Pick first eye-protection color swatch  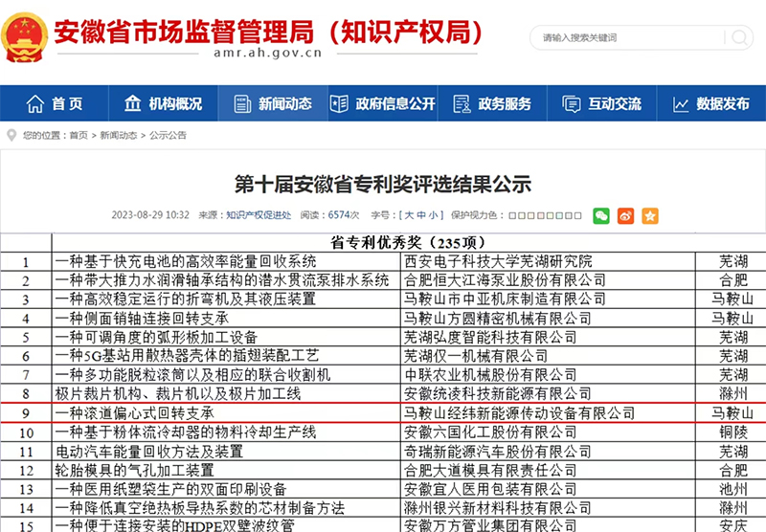(513, 216)
